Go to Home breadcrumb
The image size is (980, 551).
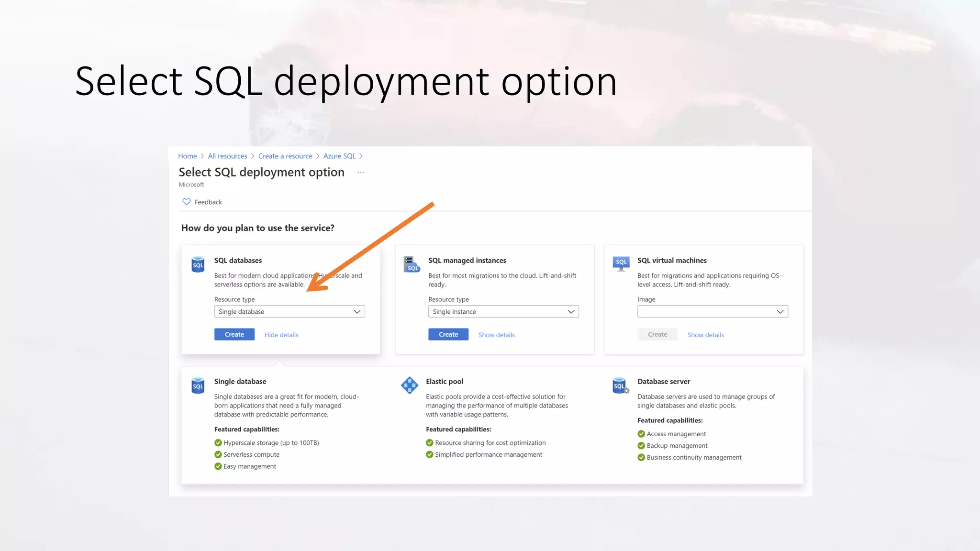(x=188, y=156)
